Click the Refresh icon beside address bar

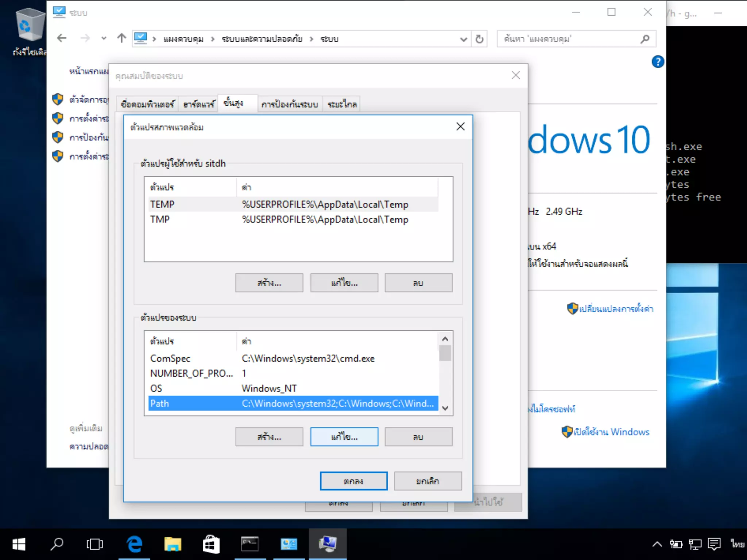click(479, 39)
